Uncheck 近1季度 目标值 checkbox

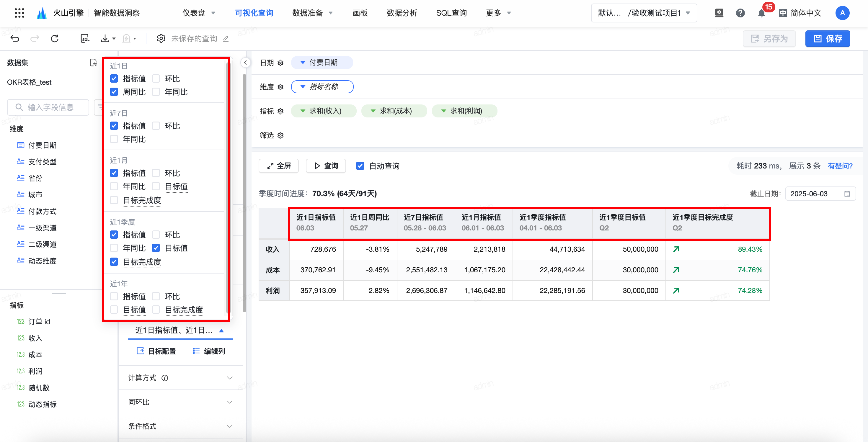tap(156, 248)
